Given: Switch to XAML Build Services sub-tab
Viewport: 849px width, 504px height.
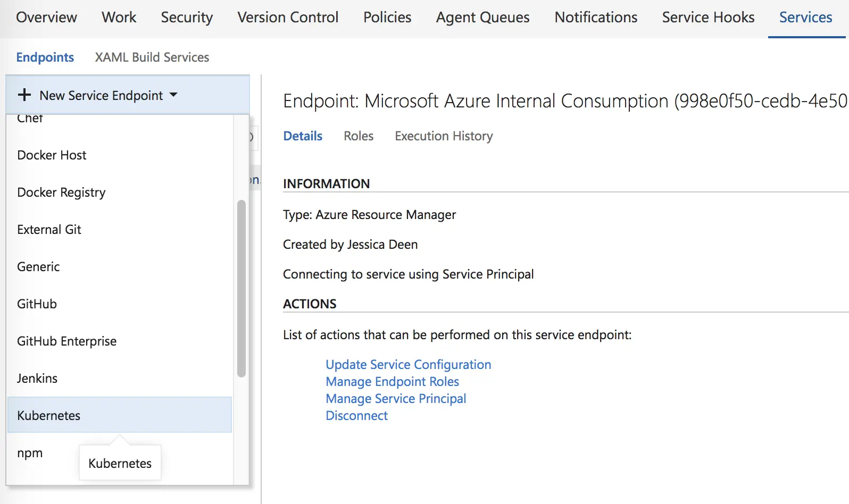Looking at the screenshot, I should coord(152,57).
